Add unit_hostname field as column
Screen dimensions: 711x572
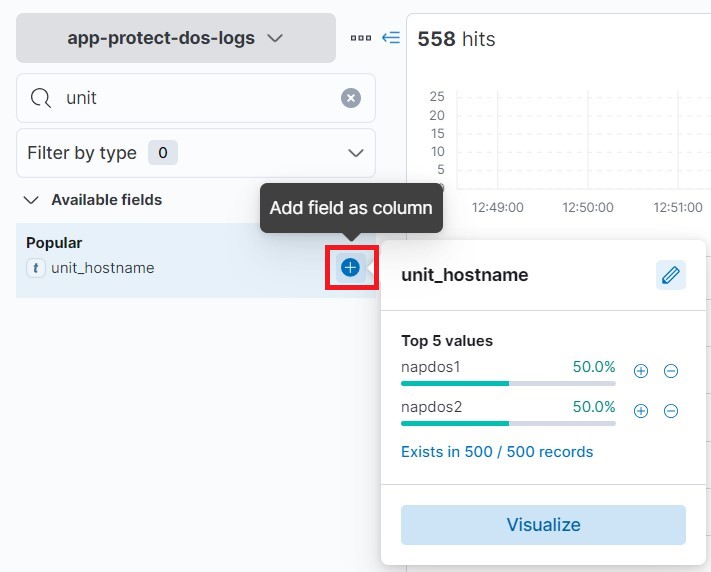[351, 268]
